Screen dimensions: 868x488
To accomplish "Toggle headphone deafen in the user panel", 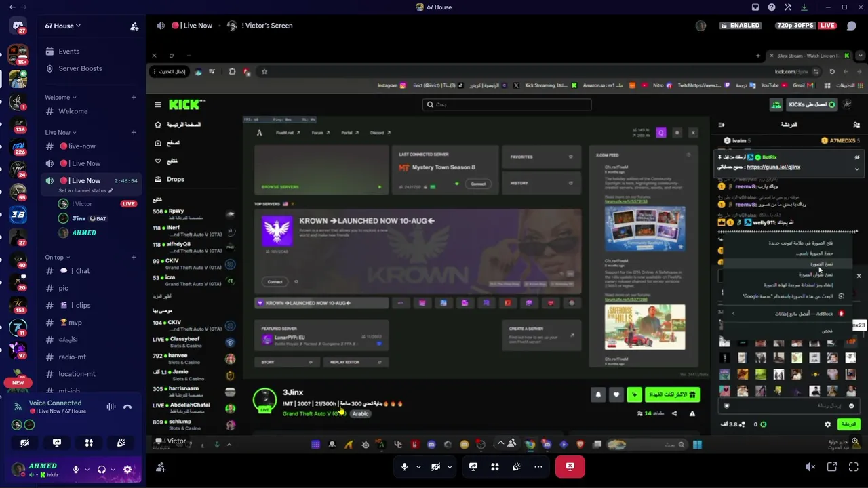I will [x=102, y=470].
